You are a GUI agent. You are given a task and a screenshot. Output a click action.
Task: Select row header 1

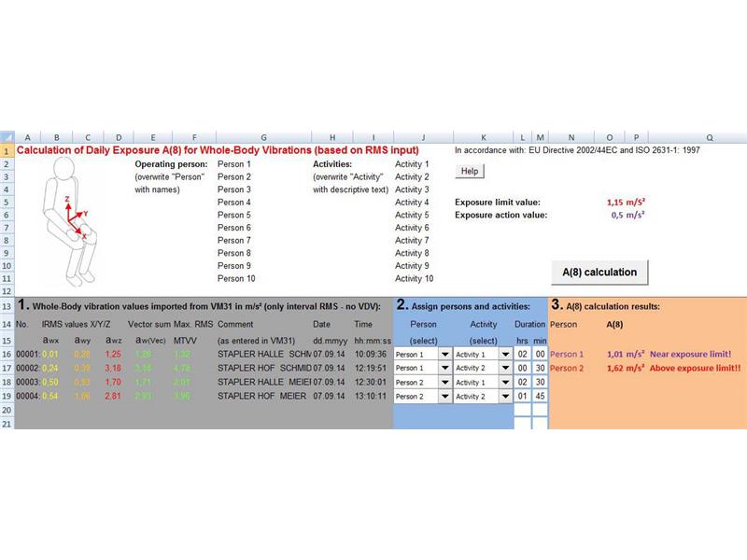point(7,151)
